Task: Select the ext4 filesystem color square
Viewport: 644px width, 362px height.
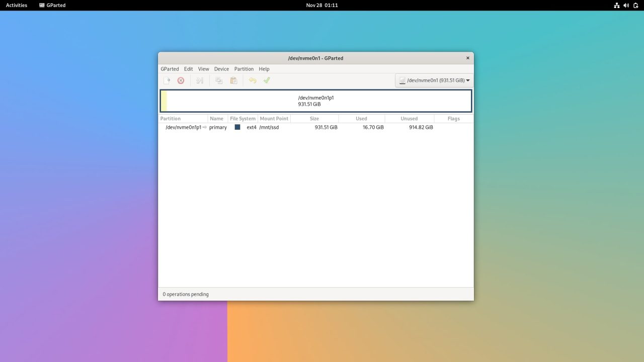Action: point(237,127)
